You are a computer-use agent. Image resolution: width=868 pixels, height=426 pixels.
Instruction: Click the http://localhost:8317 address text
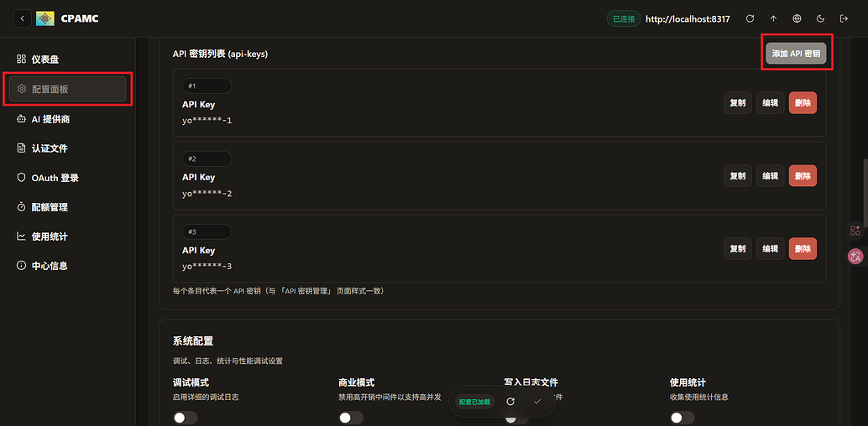(x=688, y=18)
